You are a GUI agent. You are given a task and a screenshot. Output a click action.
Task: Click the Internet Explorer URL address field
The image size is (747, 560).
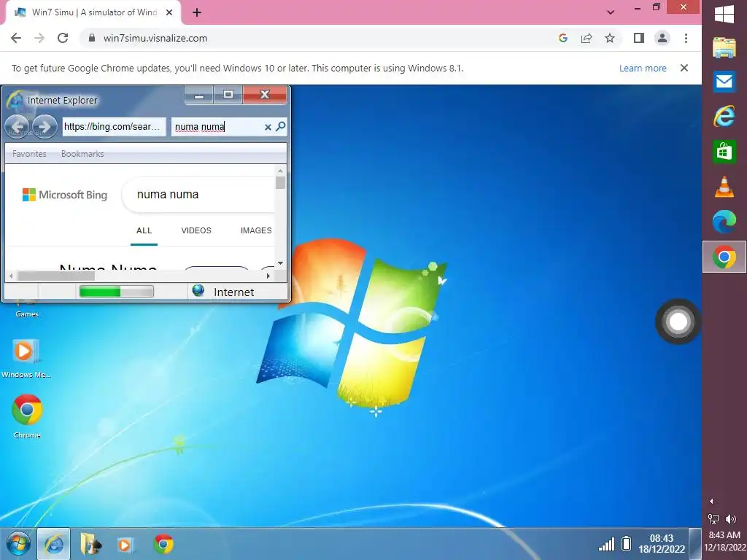(x=114, y=127)
